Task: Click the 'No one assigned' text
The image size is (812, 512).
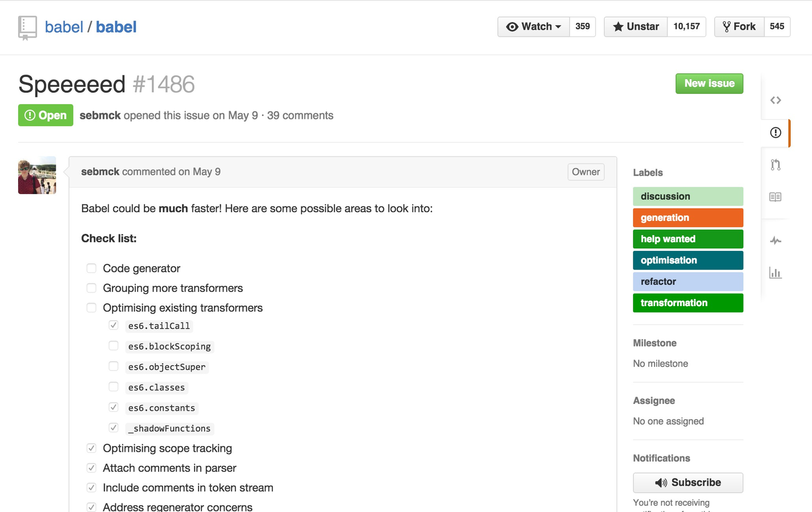Action: point(668,422)
